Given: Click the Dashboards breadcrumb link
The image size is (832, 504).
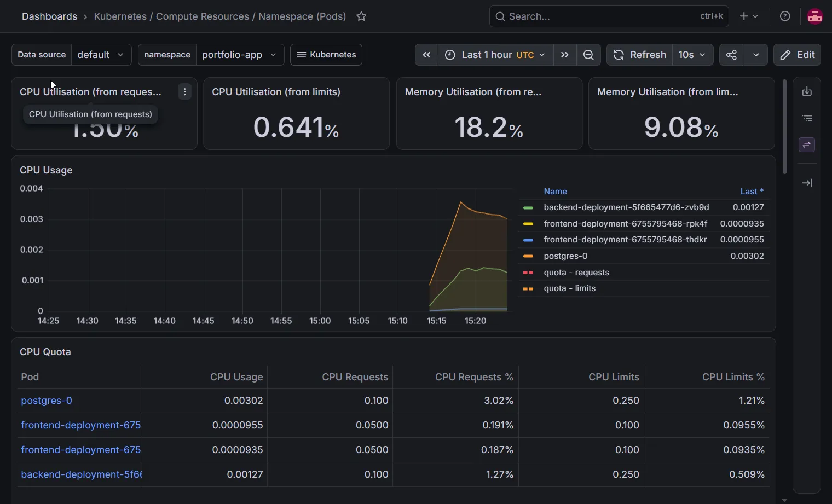Looking at the screenshot, I should pos(49,16).
